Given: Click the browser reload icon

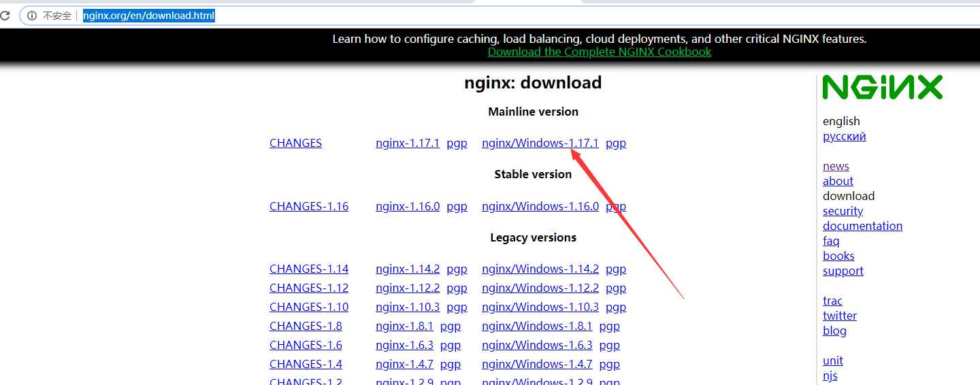Looking at the screenshot, I should click(4, 16).
